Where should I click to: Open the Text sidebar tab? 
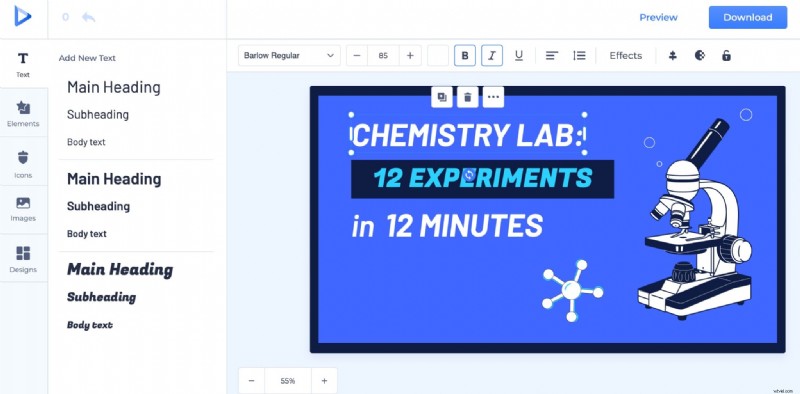click(x=23, y=64)
